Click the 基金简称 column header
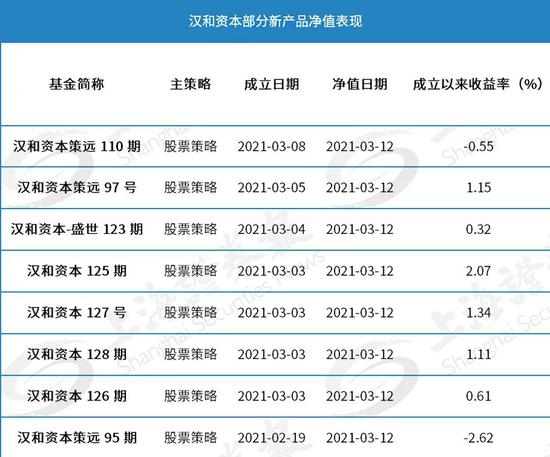The image size is (550, 457). [76, 84]
